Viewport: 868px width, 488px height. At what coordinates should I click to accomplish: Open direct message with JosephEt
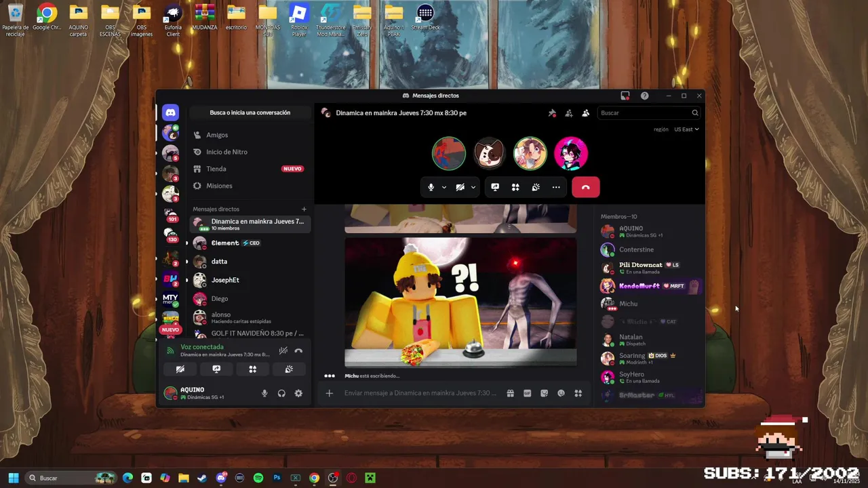pos(250,280)
